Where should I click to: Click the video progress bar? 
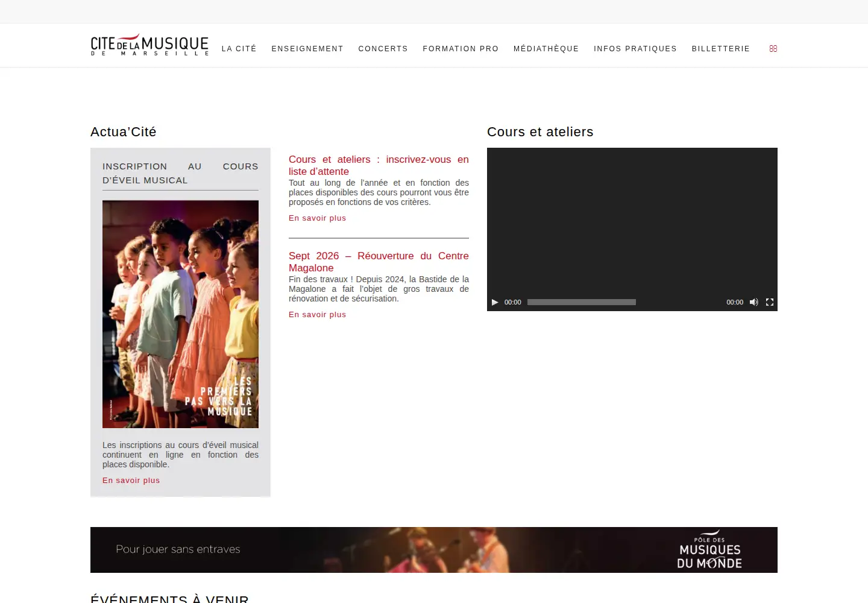click(582, 302)
